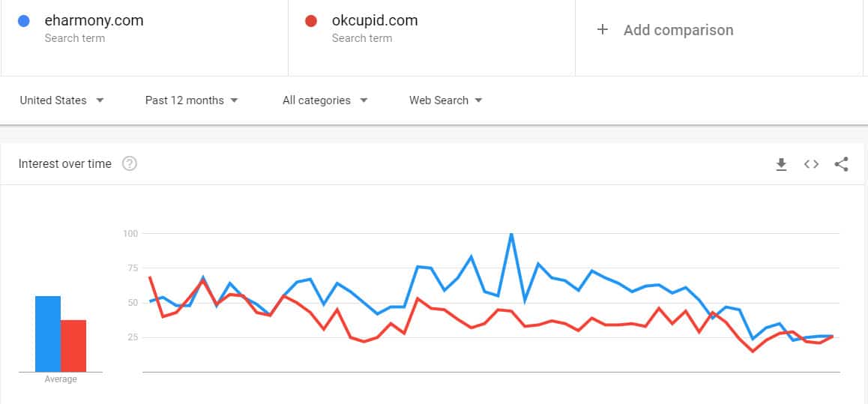Open the United States region dropdown

coord(61,100)
